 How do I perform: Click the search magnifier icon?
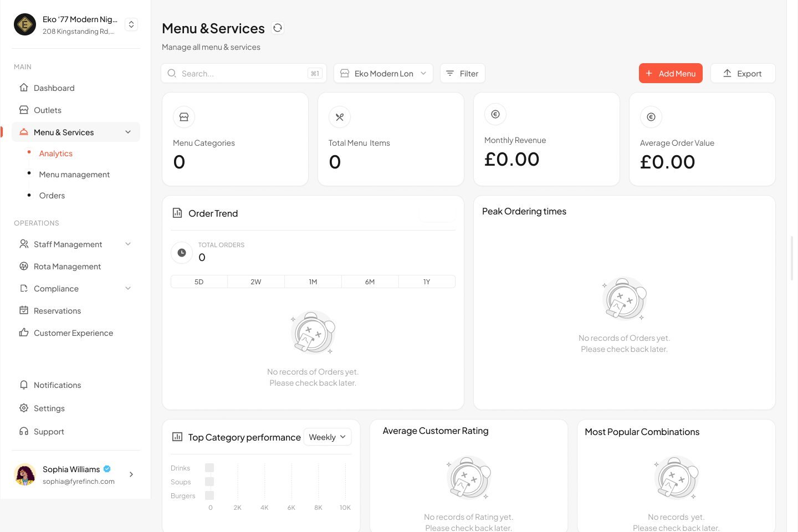click(172, 73)
